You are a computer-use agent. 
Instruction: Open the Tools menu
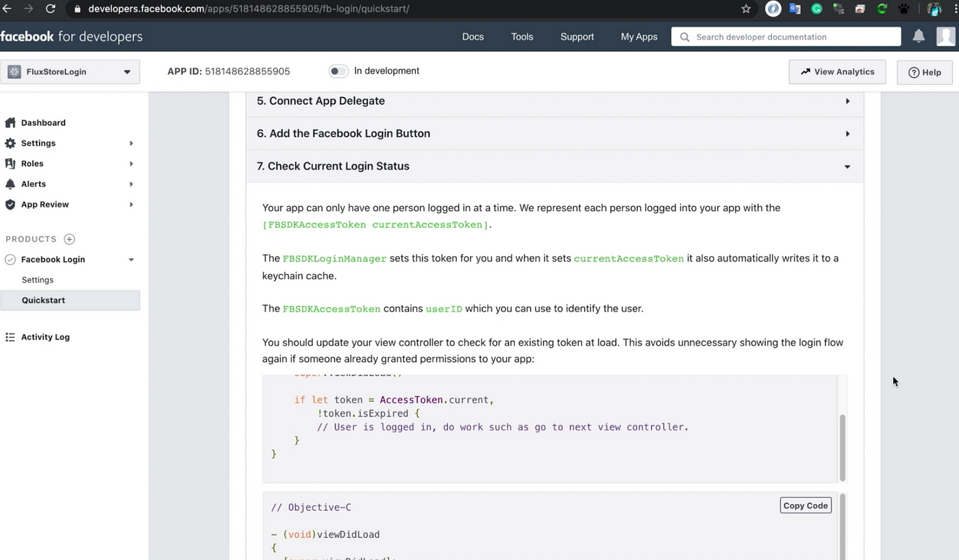522,37
